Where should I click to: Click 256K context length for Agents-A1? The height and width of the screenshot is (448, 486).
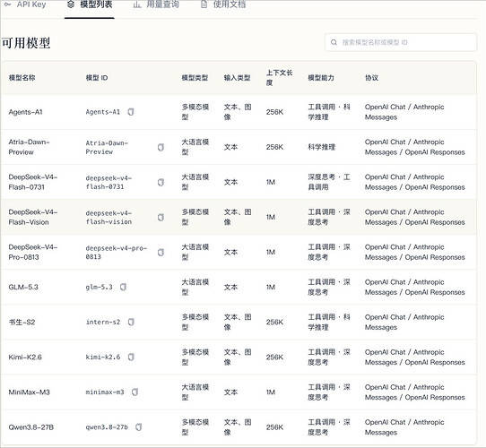(274, 112)
